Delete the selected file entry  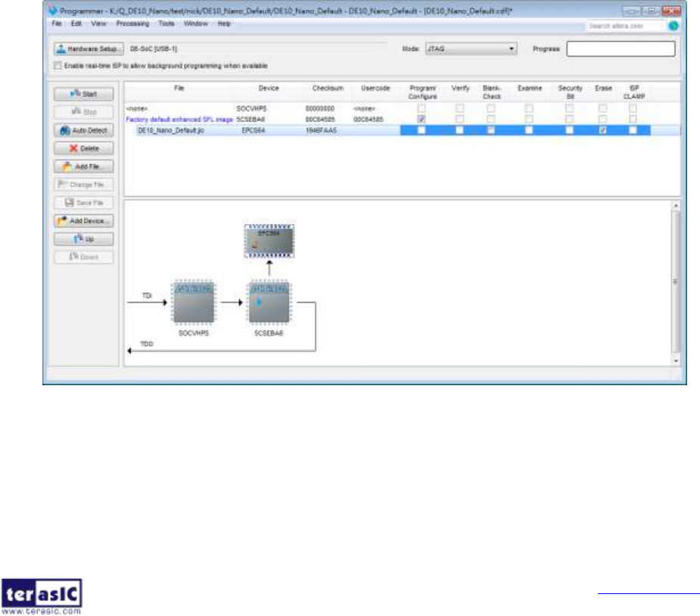[83, 148]
